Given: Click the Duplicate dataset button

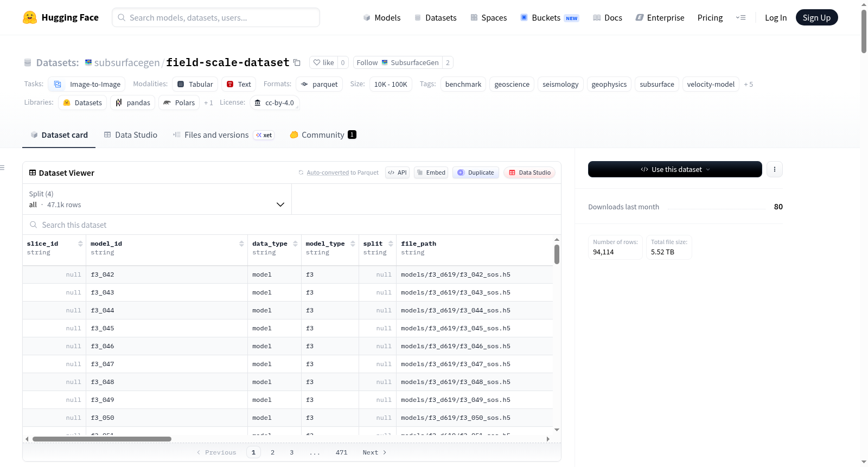Looking at the screenshot, I should pos(476,172).
